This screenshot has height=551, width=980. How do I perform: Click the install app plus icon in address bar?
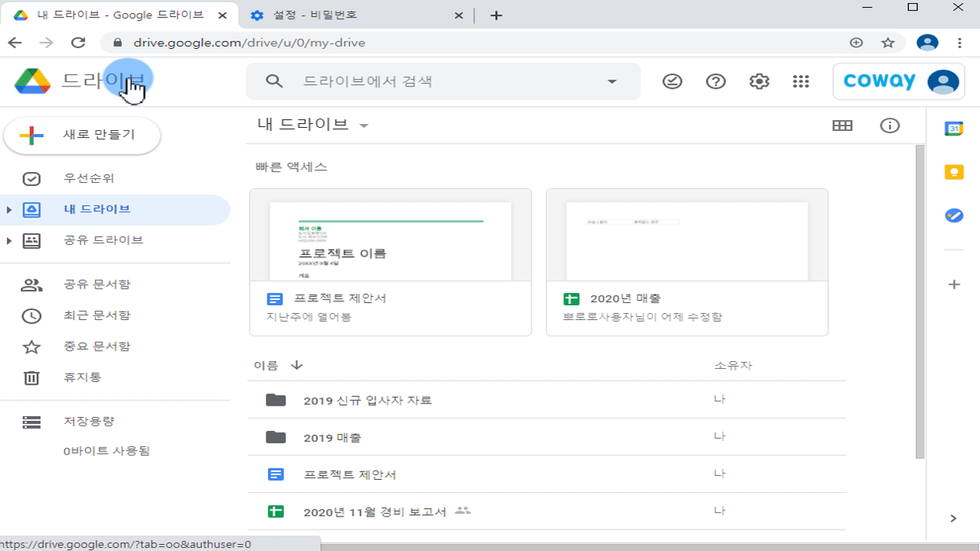point(857,43)
